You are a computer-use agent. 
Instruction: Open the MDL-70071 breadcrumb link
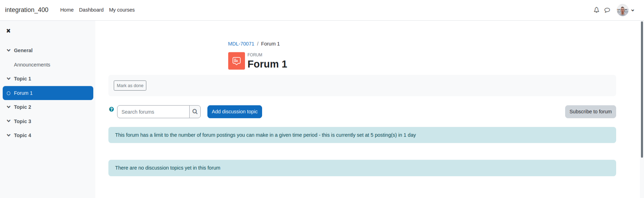point(241,44)
